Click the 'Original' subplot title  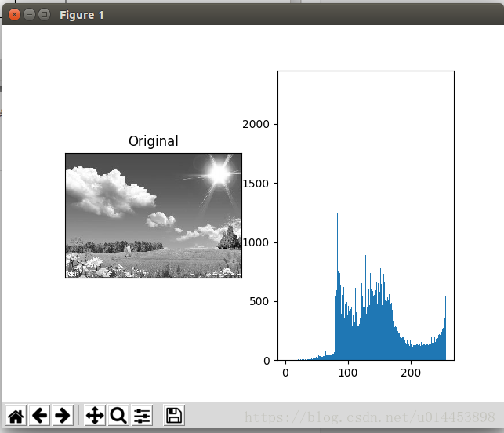(154, 141)
